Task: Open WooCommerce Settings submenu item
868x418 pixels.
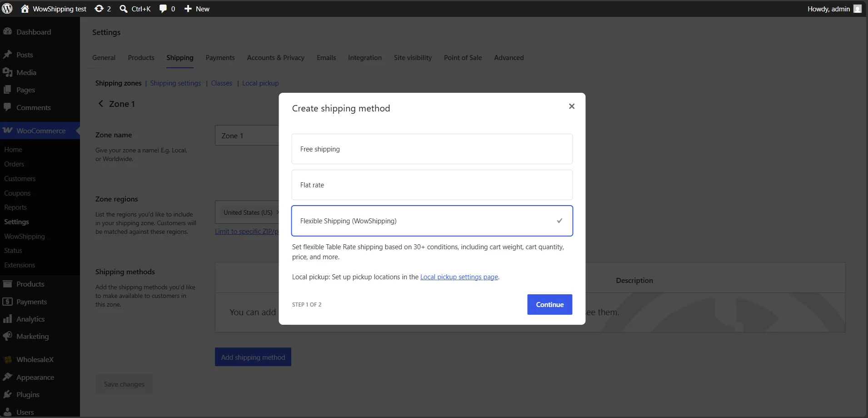Action: pyautogui.click(x=16, y=222)
